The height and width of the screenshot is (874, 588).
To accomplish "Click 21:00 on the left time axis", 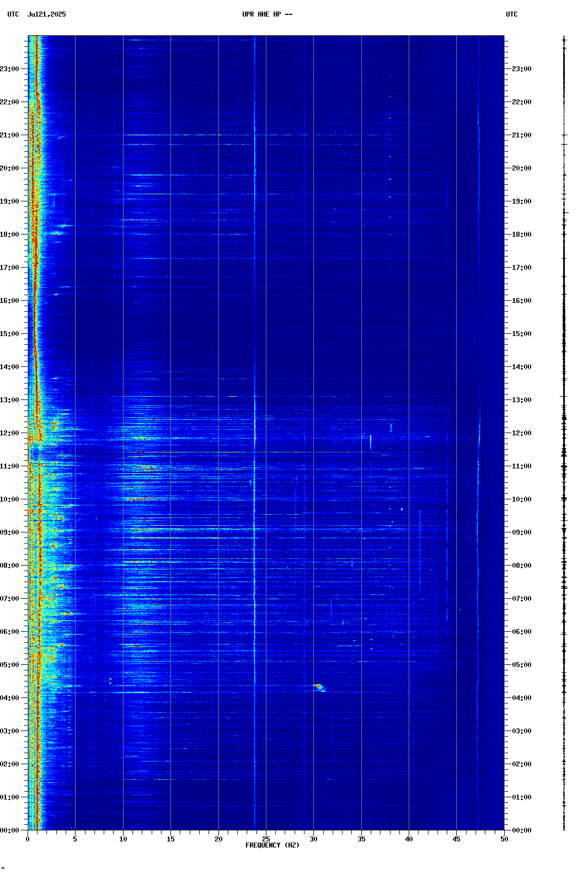I will click(x=9, y=135).
